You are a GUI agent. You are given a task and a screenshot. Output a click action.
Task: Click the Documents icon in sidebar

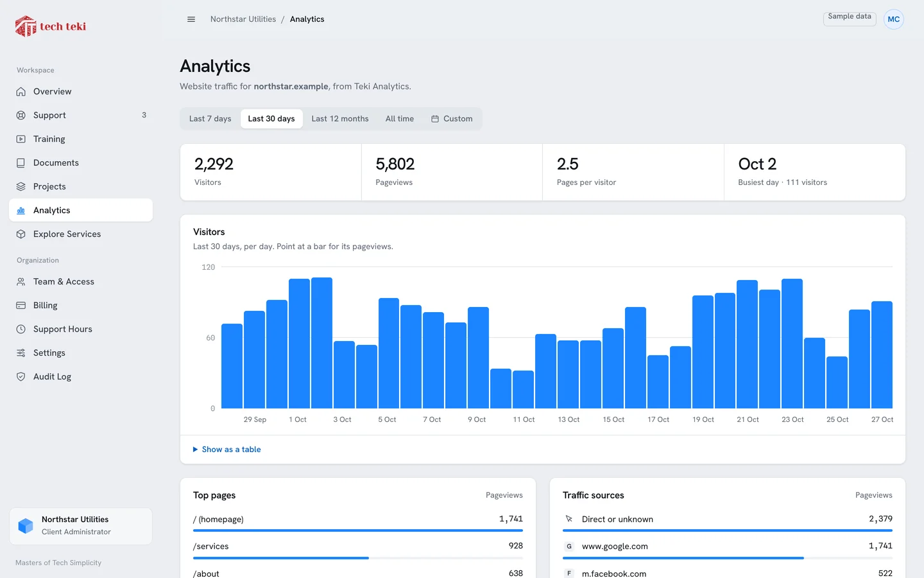[21, 163]
